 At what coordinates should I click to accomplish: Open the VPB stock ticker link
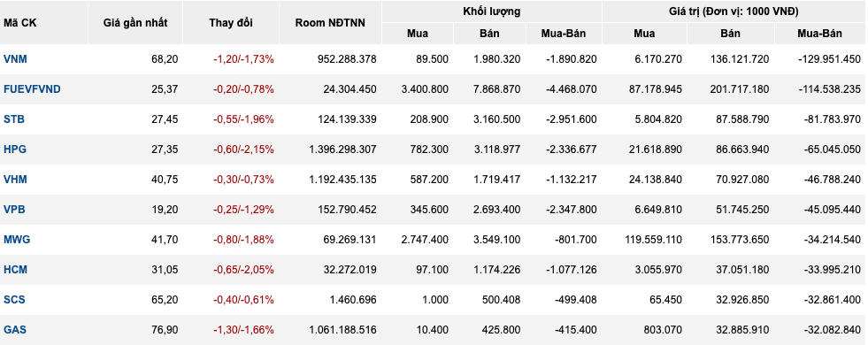(14, 210)
